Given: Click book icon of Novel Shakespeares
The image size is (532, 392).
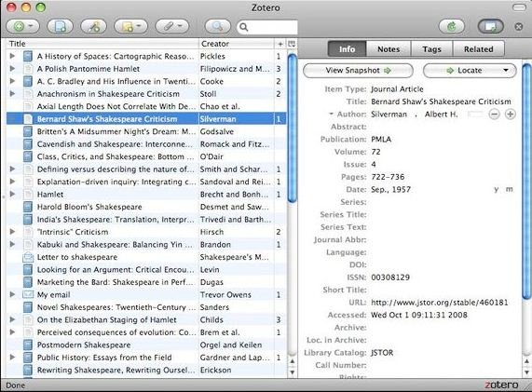Looking at the screenshot, I should [28, 307].
